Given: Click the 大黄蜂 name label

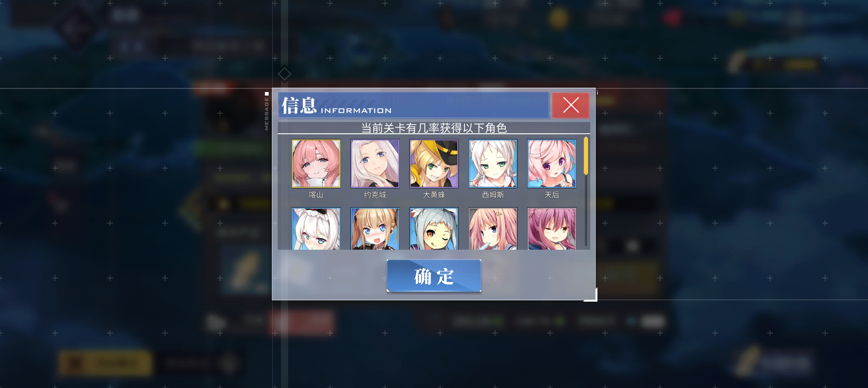Looking at the screenshot, I should [434, 195].
